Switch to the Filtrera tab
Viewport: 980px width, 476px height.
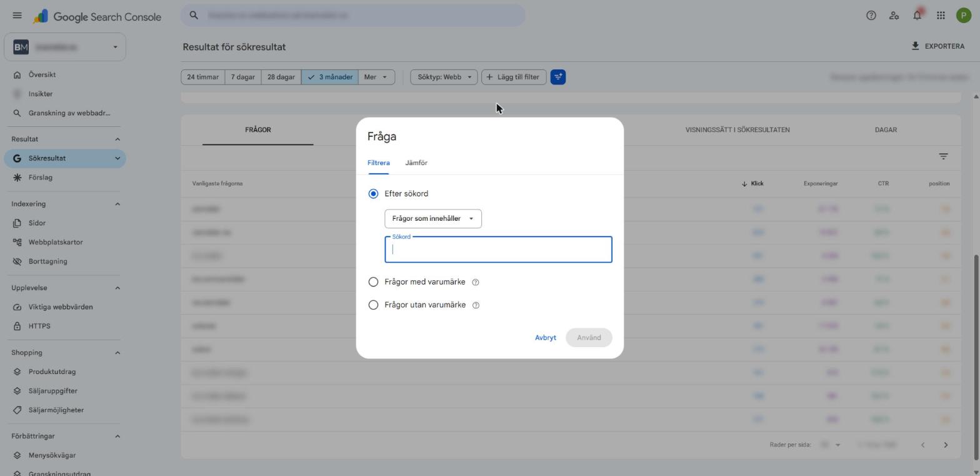pyautogui.click(x=378, y=163)
